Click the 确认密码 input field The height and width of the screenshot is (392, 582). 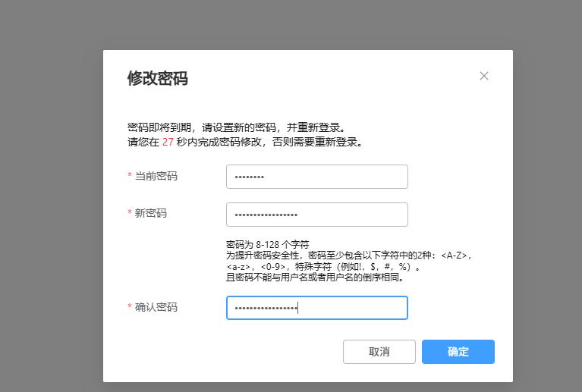coord(317,308)
